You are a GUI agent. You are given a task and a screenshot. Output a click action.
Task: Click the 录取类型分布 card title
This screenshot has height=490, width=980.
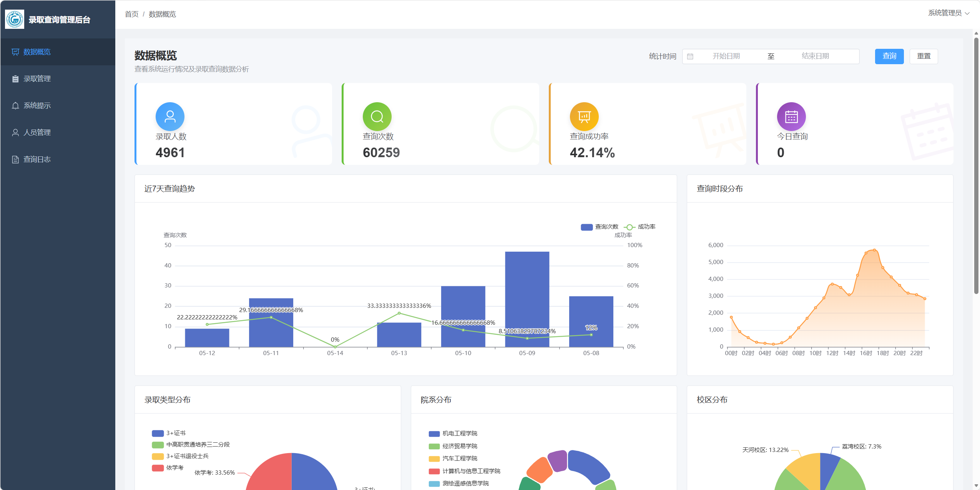click(167, 400)
